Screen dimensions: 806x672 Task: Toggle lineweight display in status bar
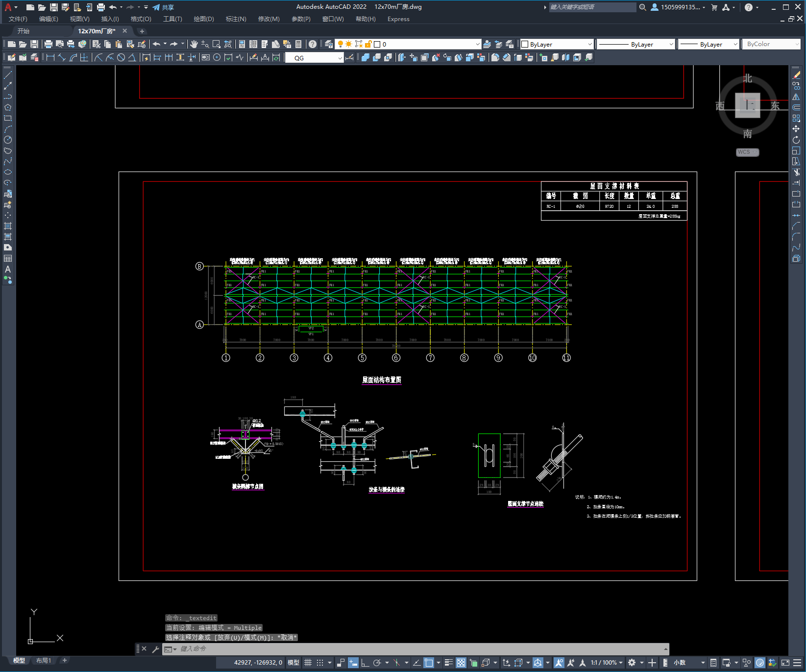(x=448, y=663)
